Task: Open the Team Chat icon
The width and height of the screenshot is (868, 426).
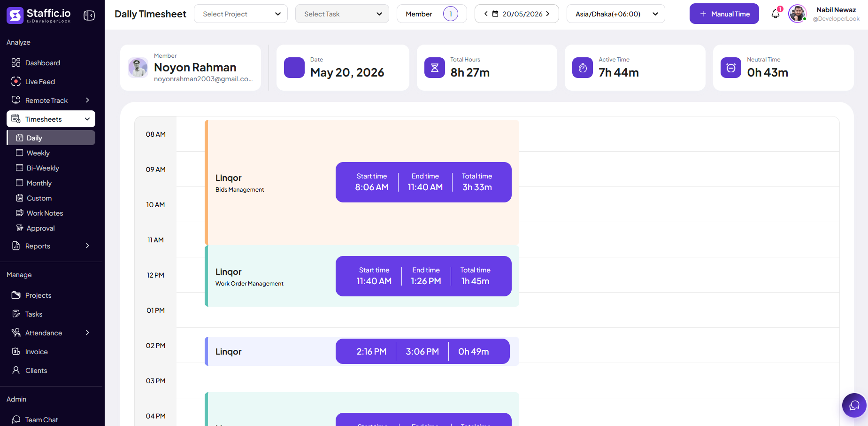Action: [16, 419]
